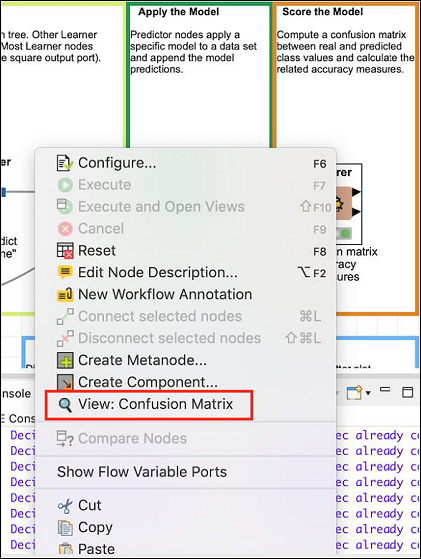Click the New Workflow Annotation icon

click(65, 294)
